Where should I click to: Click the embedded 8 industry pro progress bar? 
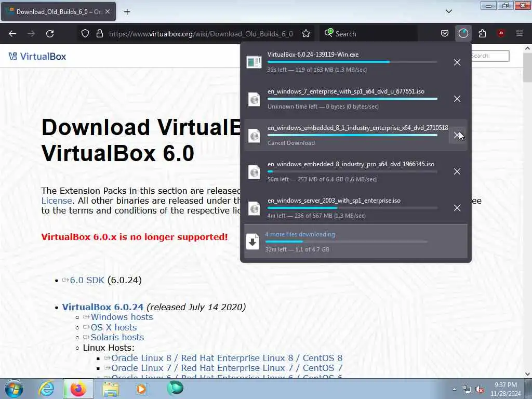(x=352, y=171)
